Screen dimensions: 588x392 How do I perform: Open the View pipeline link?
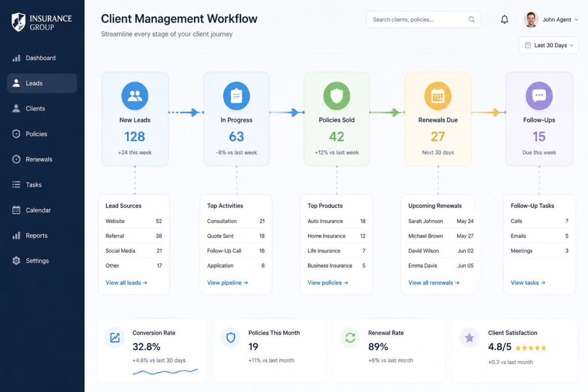[x=227, y=283]
